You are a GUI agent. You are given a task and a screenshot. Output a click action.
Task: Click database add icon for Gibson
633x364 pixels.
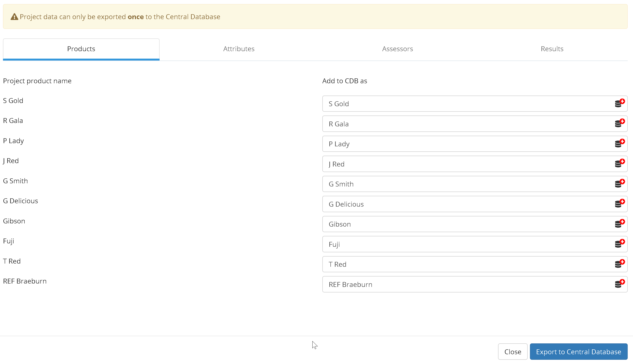coord(619,224)
